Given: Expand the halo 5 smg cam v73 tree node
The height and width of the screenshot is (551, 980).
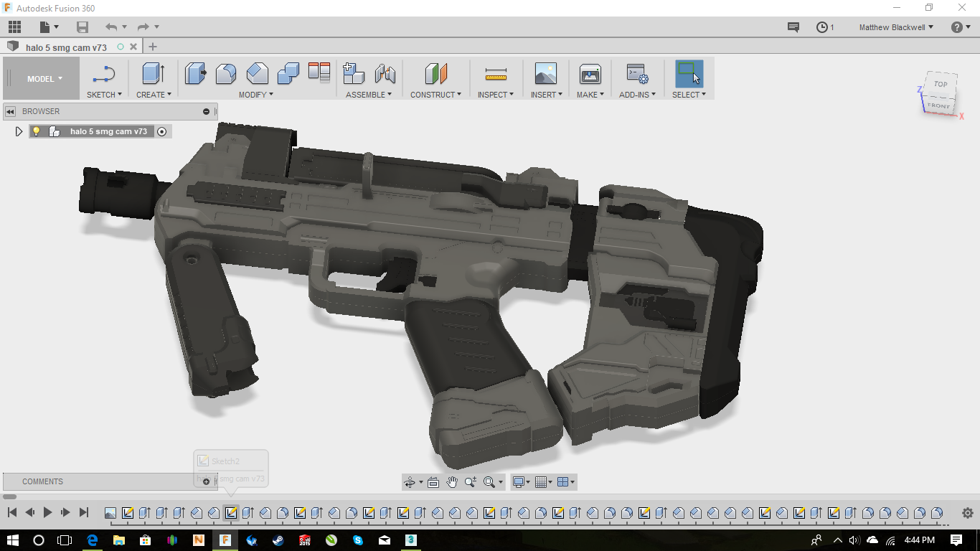Looking at the screenshot, I should click(19, 131).
